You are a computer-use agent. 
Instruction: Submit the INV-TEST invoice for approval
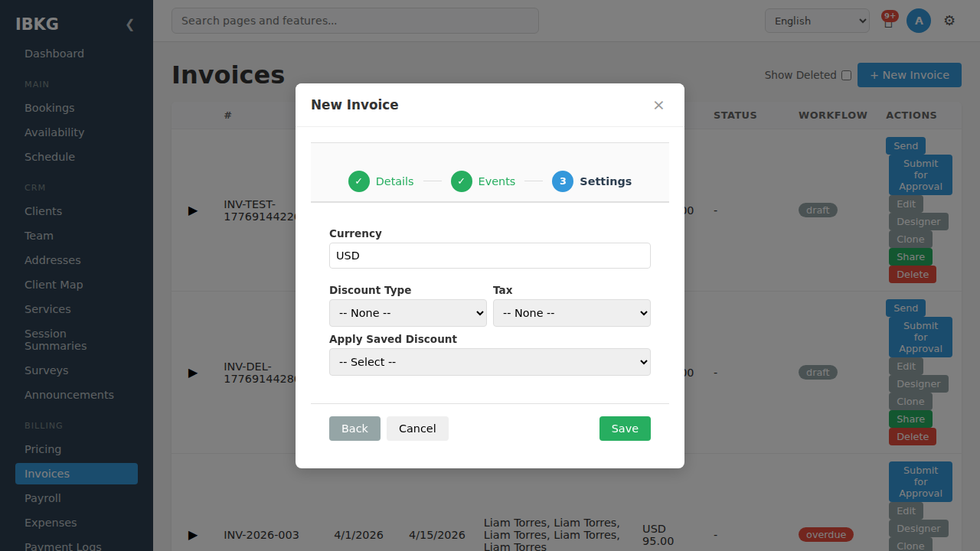coord(920,174)
